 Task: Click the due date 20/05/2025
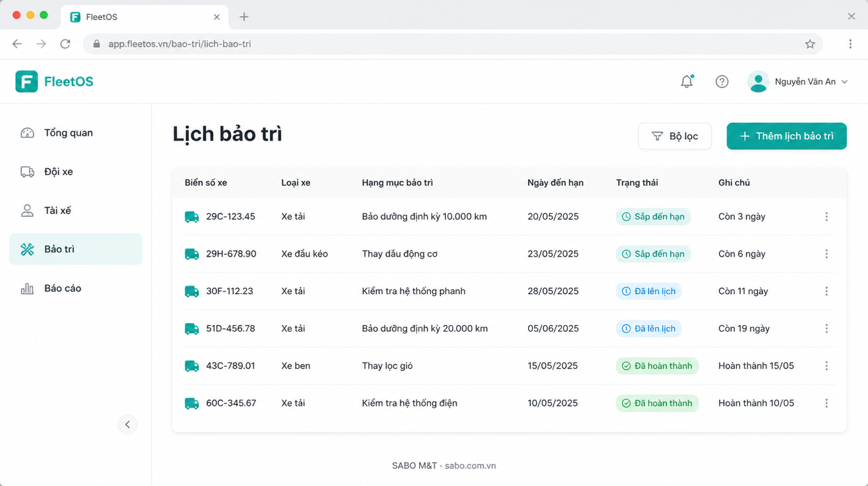tap(553, 217)
